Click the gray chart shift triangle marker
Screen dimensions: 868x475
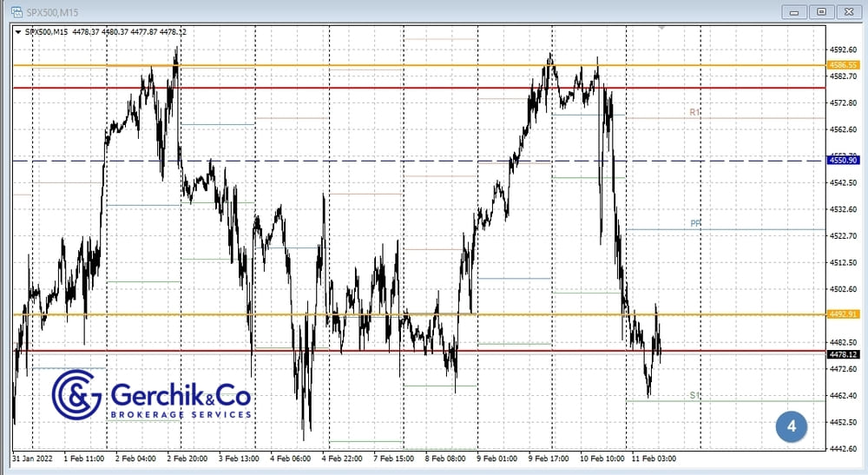pyautogui.click(x=661, y=28)
